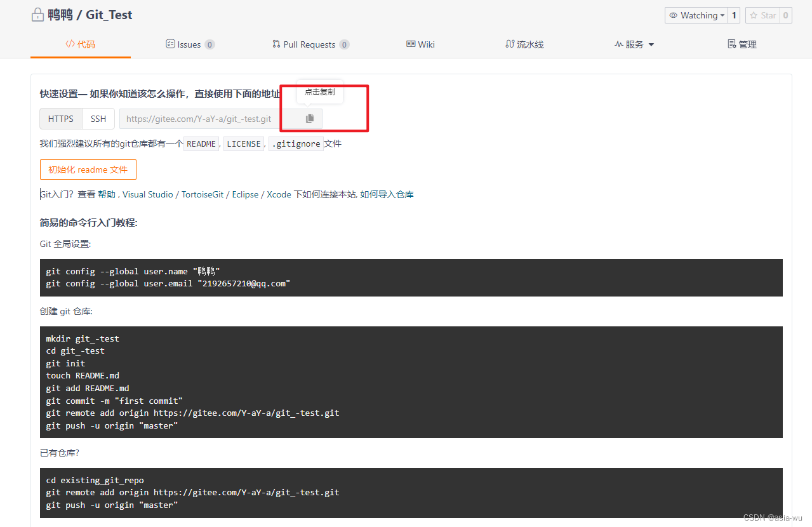812x527 pixels.
Task: Open the Watching dropdown
Action: pyautogui.click(x=696, y=15)
